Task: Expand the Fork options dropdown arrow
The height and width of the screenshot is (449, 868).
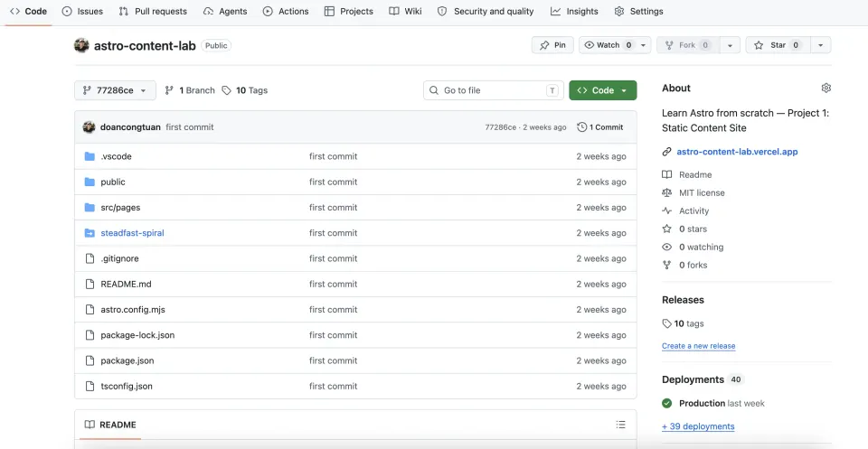Action: [731, 45]
